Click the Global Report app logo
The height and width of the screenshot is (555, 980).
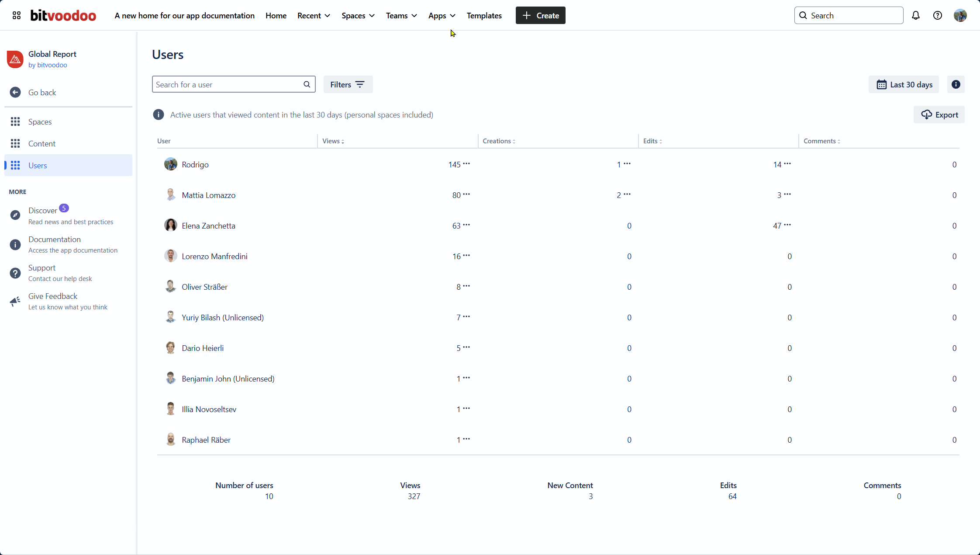click(15, 59)
